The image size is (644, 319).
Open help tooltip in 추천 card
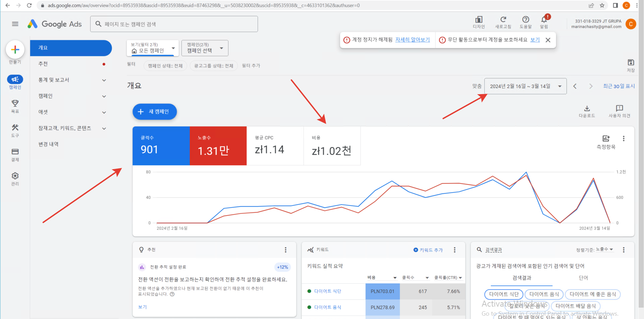(172, 294)
